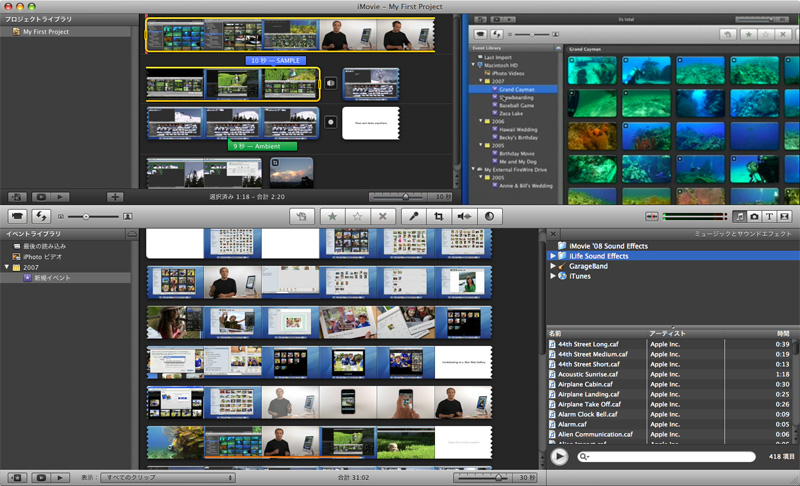Click filled star in inset Grand Cayman toolbar
Screen dimensions: 800x486
tap(748, 34)
